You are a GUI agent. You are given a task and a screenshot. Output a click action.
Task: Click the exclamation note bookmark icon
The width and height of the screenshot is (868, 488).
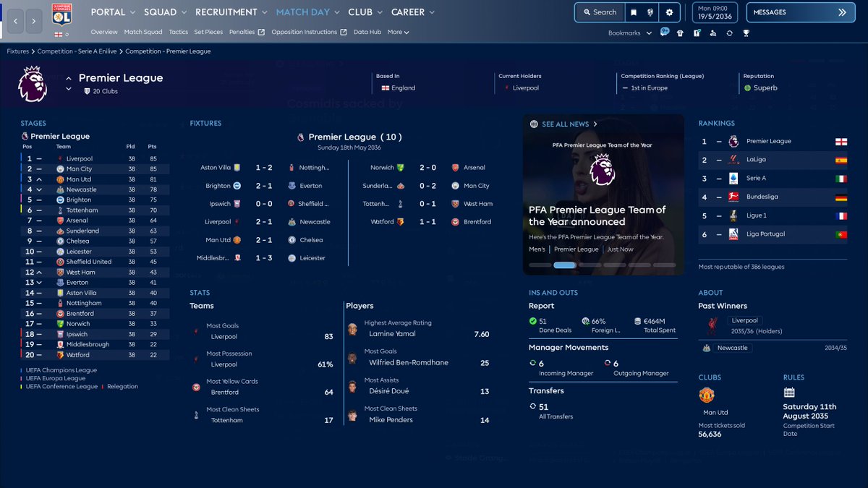[697, 33]
